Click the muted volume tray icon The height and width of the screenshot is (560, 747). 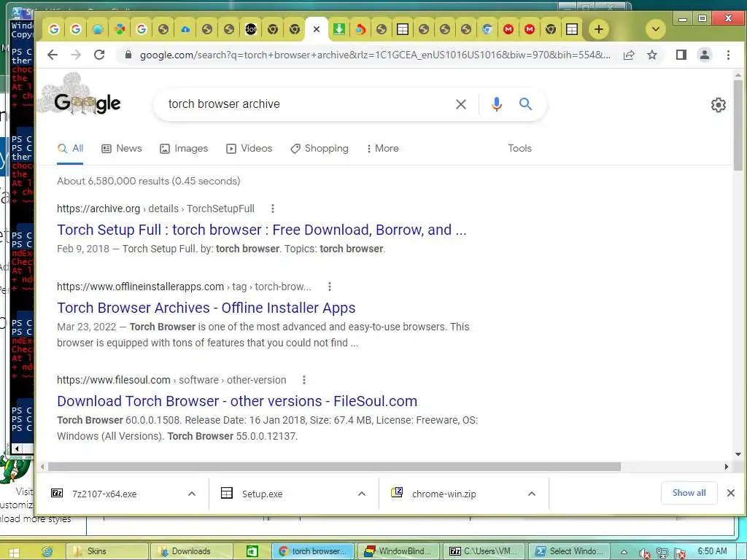click(x=645, y=553)
